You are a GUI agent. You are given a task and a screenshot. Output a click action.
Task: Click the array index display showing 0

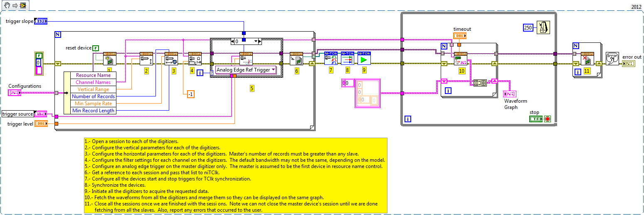click(x=349, y=83)
